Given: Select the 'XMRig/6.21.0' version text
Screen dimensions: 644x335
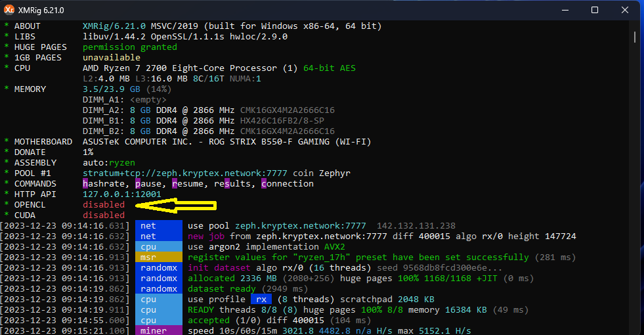Looking at the screenshot, I should 114,26.
